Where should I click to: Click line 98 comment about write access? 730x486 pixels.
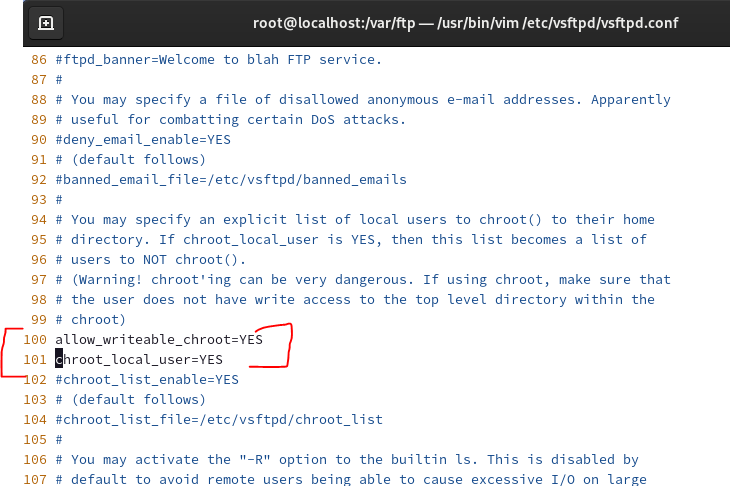coord(355,300)
